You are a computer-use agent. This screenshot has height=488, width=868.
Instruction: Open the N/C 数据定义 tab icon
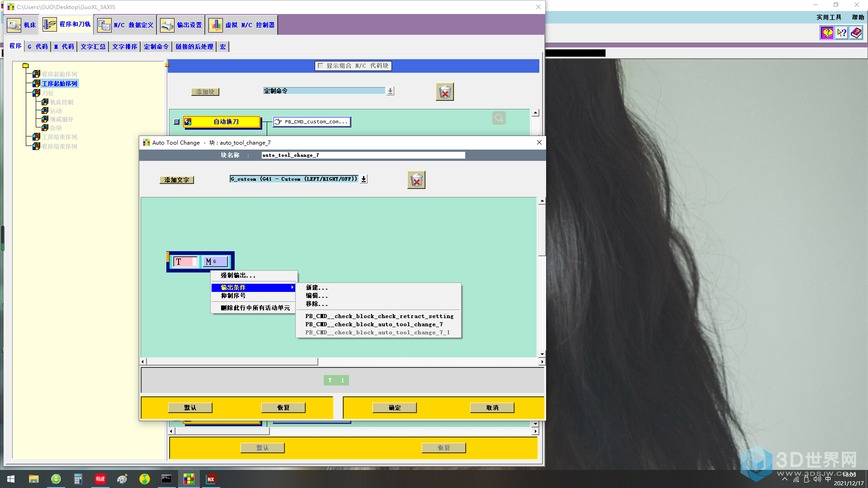[x=104, y=25]
